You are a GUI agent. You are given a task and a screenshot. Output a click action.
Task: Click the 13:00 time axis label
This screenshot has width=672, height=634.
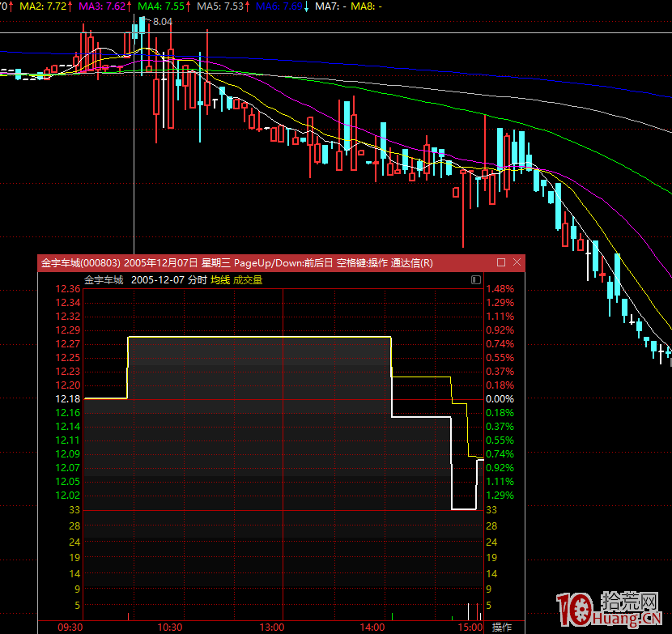click(271, 628)
